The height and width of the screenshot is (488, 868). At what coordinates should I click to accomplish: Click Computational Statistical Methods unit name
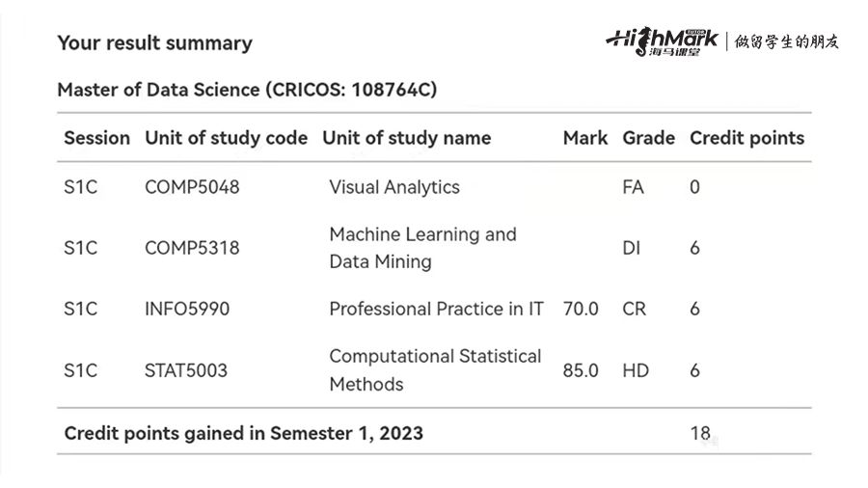[435, 369]
